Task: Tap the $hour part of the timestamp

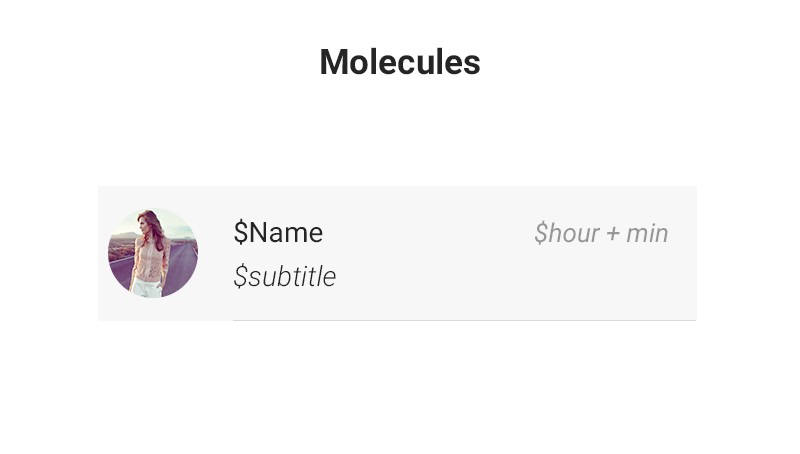Action: coord(567,234)
